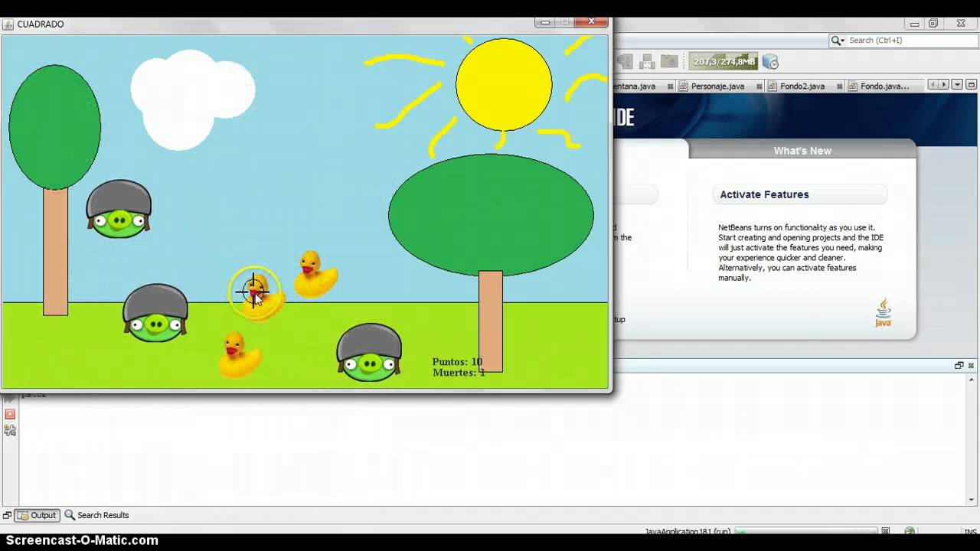Screen dimensions: 980x551
Task: Click the INS insert mode indicator
Action: tap(970, 532)
